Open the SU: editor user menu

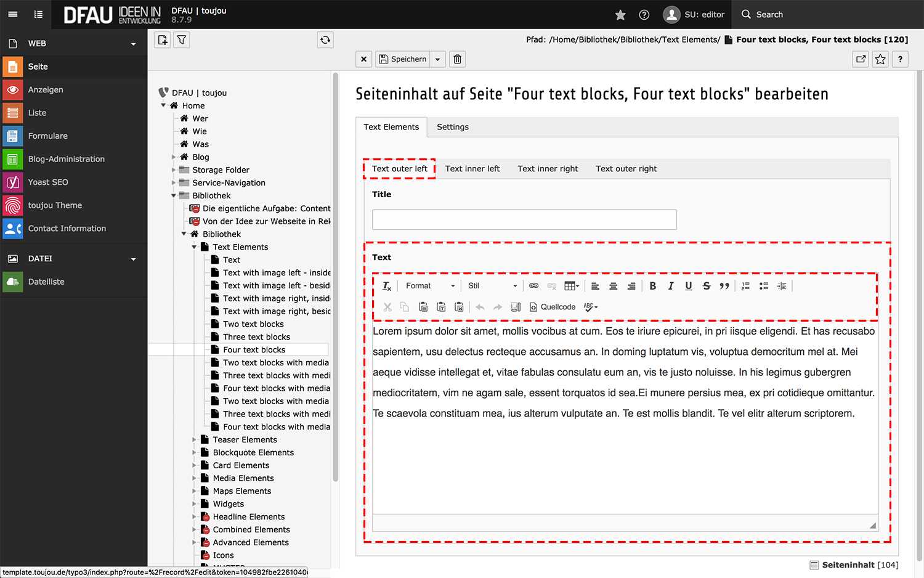click(x=694, y=15)
